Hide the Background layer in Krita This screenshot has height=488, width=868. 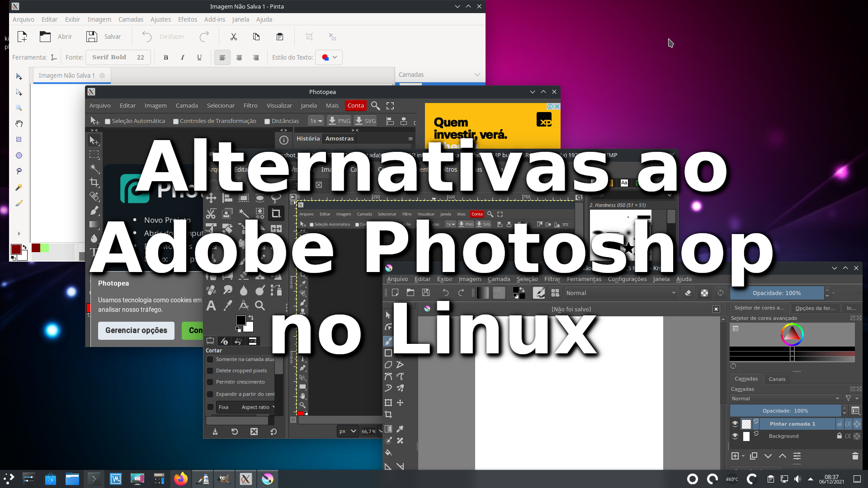pyautogui.click(x=735, y=436)
